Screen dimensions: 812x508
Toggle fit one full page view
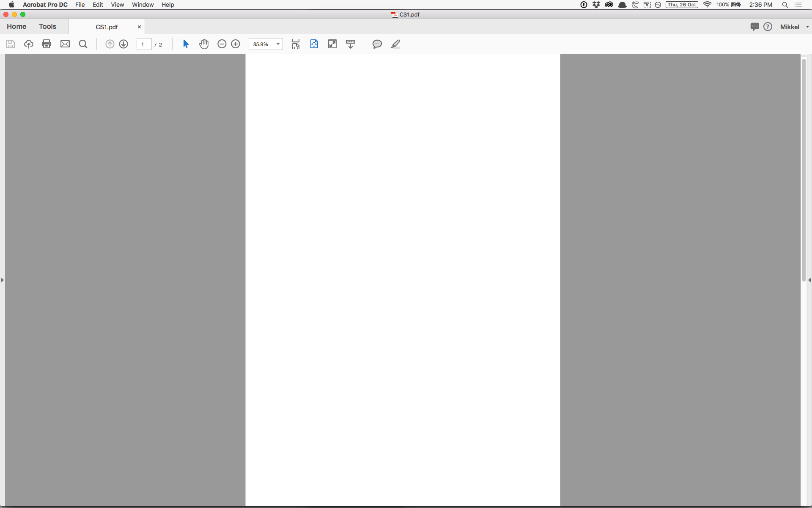coord(314,44)
